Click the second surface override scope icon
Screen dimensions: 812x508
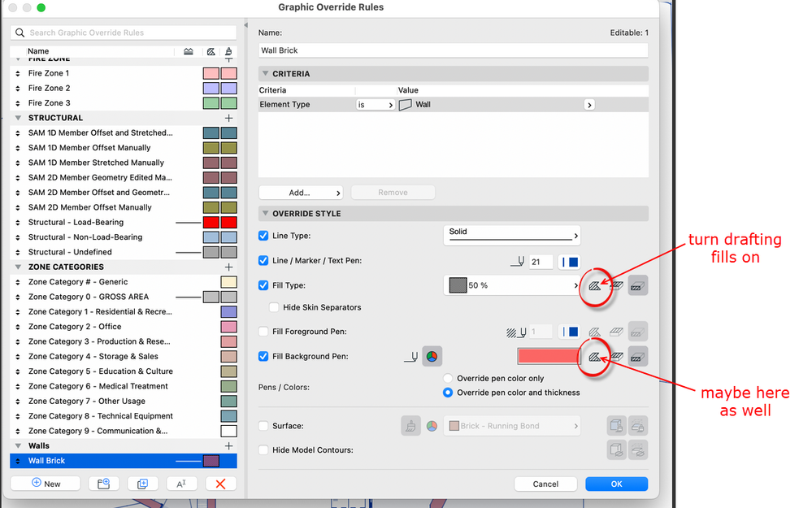[638, 426]
